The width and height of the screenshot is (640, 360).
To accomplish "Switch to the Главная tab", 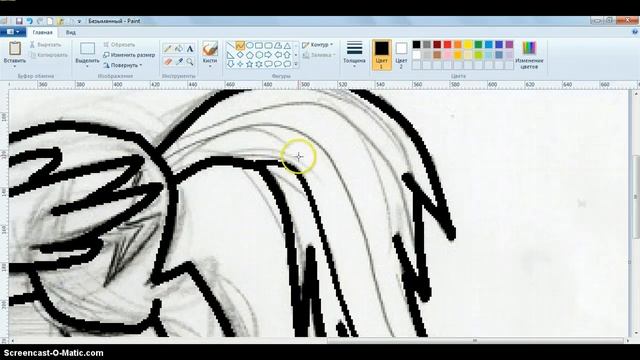I will coord(42,32).
